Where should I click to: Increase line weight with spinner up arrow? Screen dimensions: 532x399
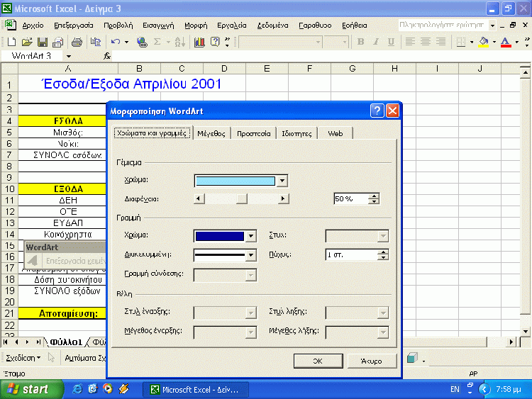[383, 252]
